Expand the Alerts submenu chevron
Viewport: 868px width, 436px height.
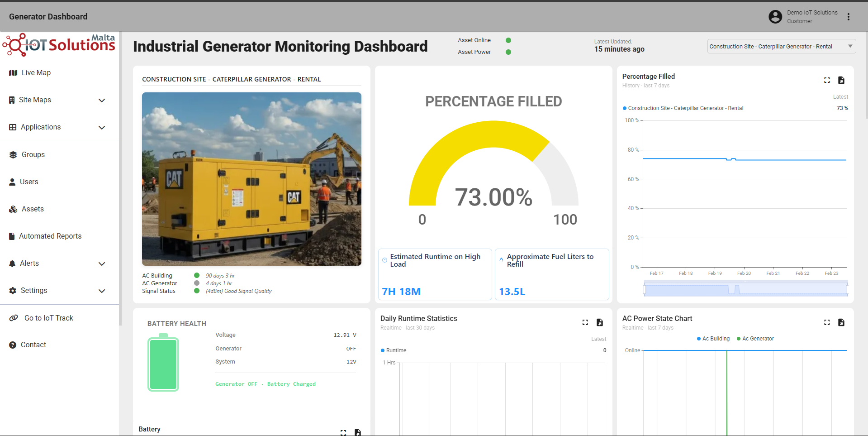pos(102,264)
